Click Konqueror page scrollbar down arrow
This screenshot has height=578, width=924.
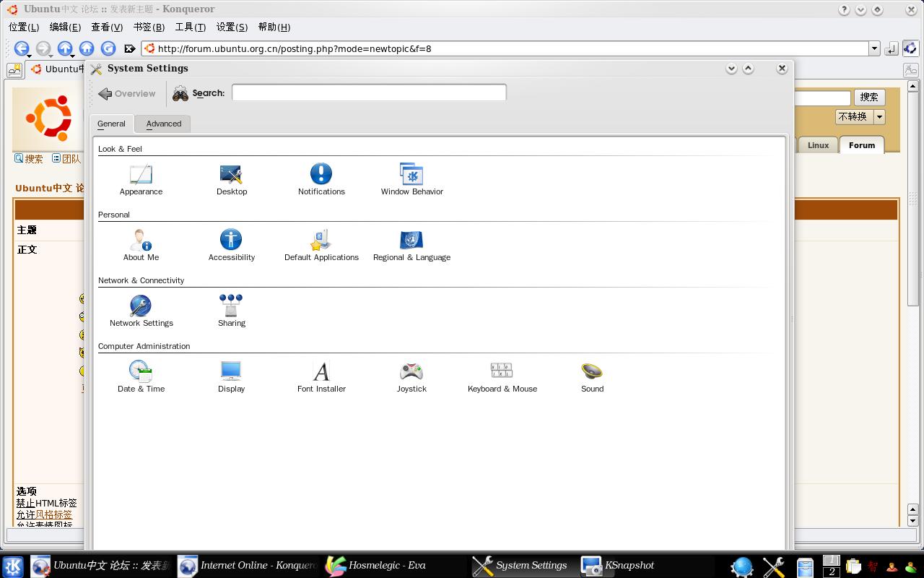point(912,520)
